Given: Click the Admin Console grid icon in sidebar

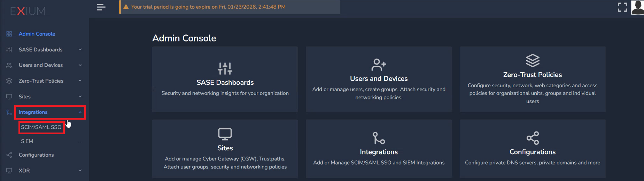Looking at the screenshot, I should pyautogui.click(x=9, y=34).
